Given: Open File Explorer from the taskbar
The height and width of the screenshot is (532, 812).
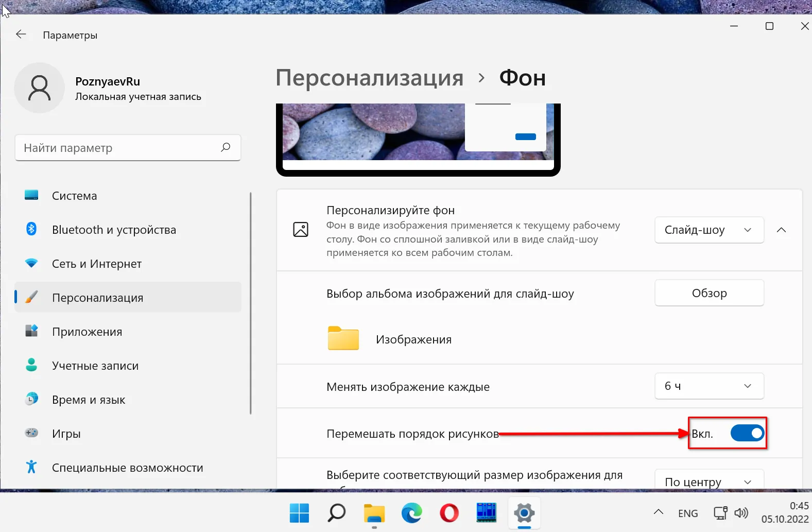Looking at the screenshot, I should [x=374, y=513].
